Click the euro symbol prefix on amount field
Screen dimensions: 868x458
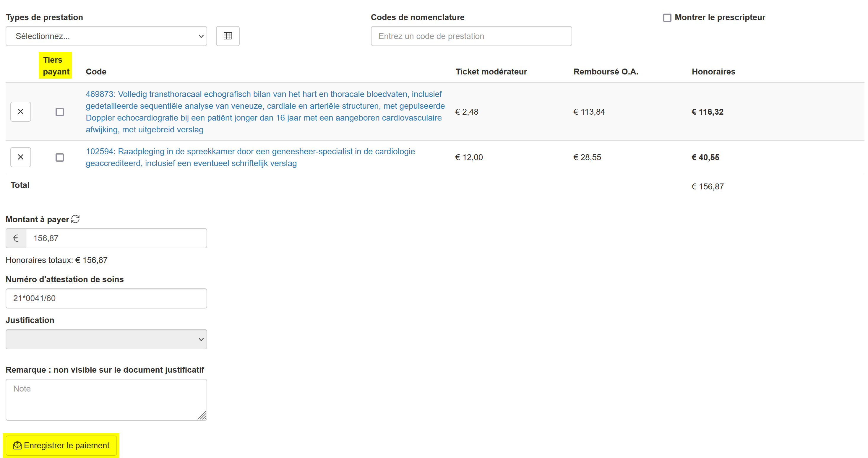[x=16, y=238]
